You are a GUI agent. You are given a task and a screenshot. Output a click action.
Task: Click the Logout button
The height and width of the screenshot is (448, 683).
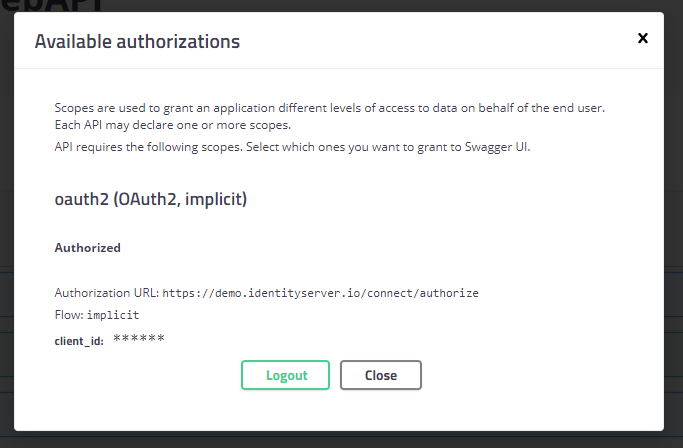pyautogui.click(x=285, y=375)
